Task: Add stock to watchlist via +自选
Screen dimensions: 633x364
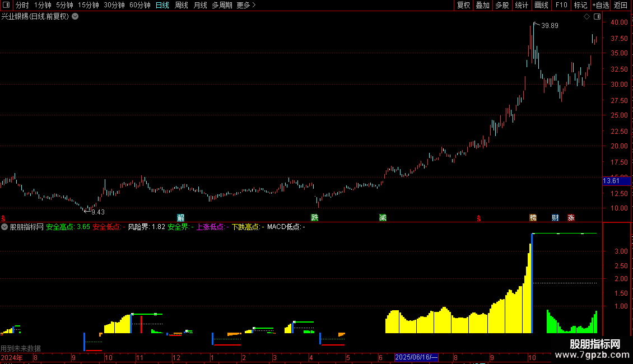Action: [x=601, y=5]
